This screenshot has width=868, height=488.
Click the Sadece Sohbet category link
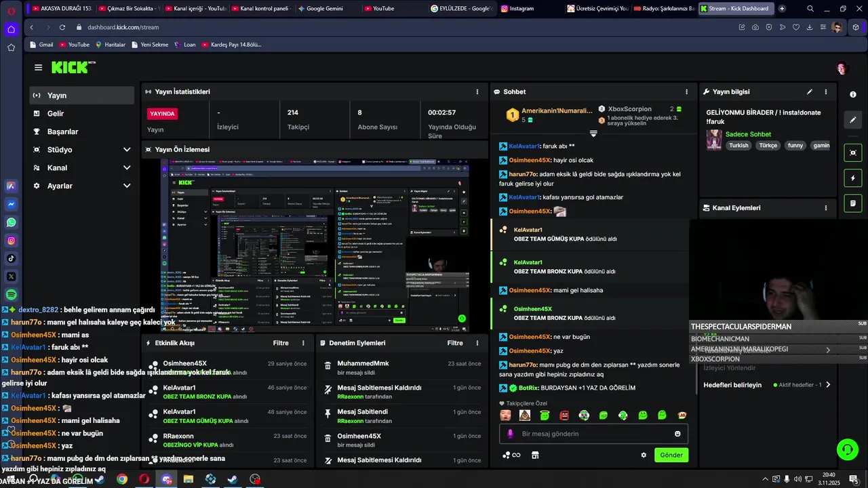point(748,134)
